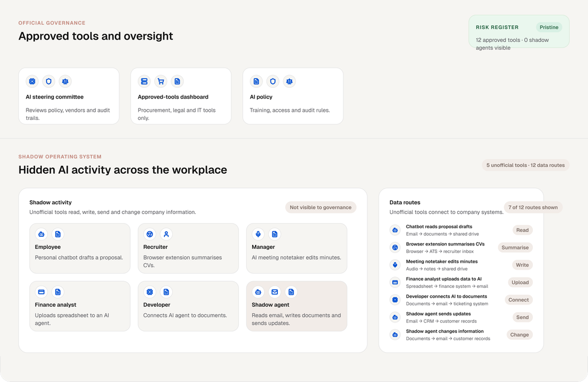Click the Developer card title
The image size is (588, 382).
tap(157, 305)
